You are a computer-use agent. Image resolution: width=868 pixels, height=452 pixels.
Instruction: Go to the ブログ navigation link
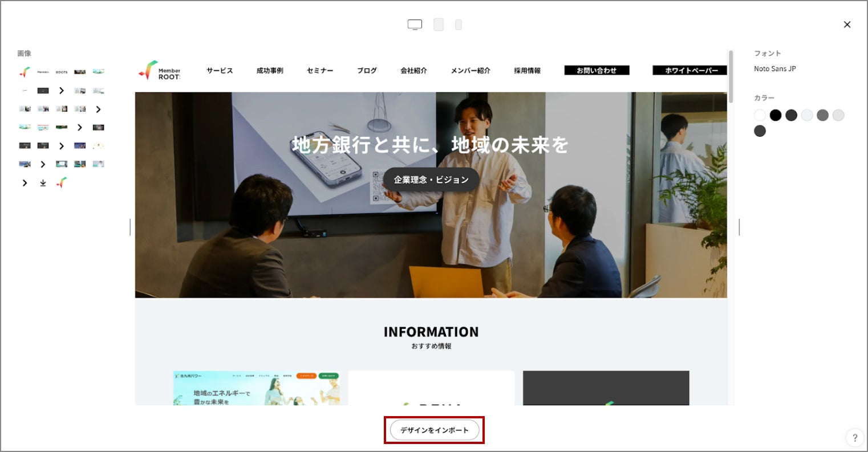(367, 71)
